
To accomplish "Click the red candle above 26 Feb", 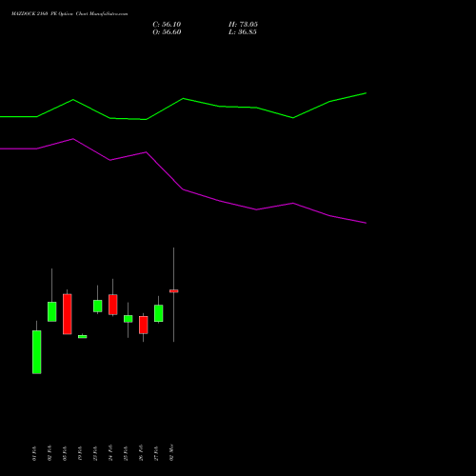I will [x=144, y=325].
